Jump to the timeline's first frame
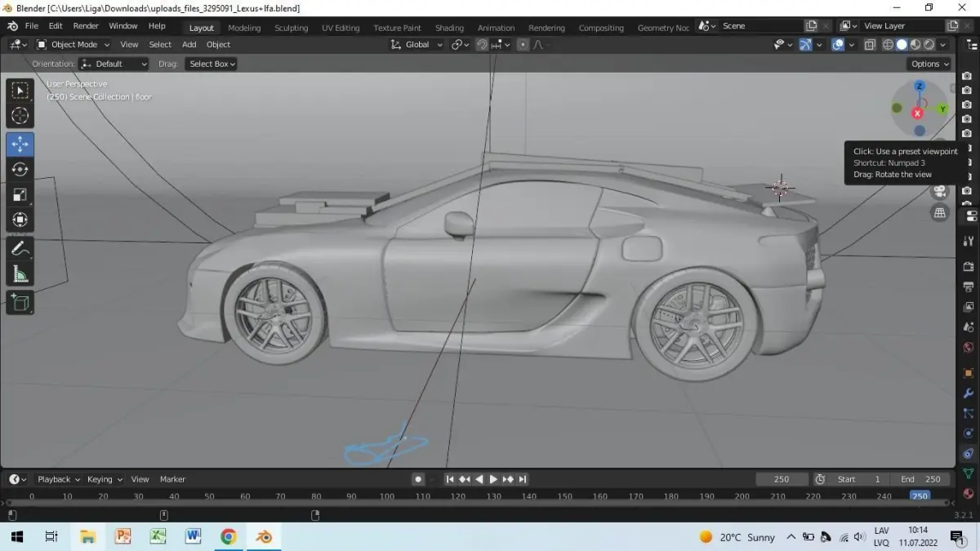The height and width of the screenshot is (551, 980). tap(449, 479)
